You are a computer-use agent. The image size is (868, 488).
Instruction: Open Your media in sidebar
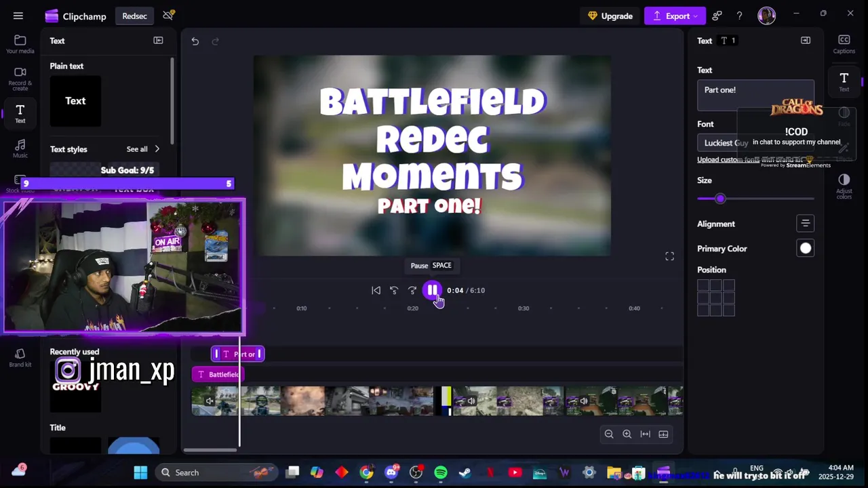(20, 45)
